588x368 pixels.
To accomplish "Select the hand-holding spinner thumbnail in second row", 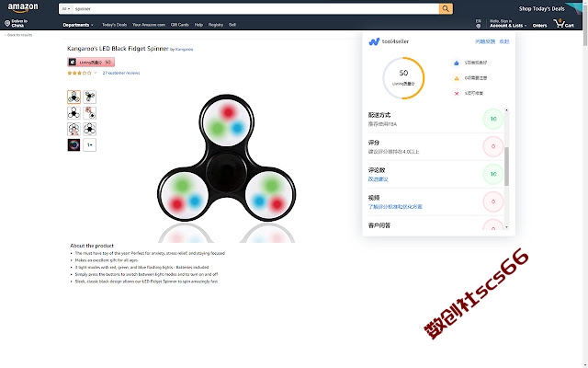I will point(90,112).
